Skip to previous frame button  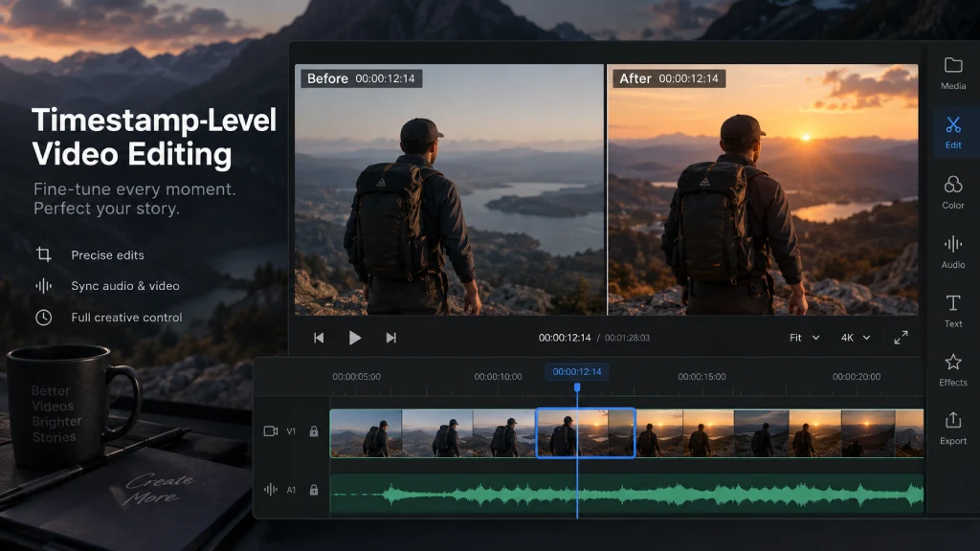(x=319, y=338)
